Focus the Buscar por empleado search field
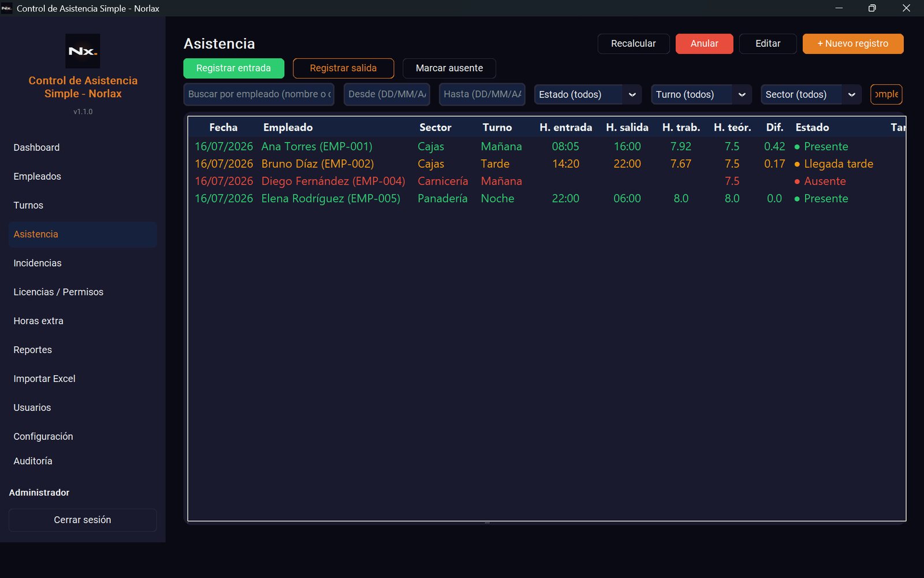The height and width of the screenshot is (578, 924). tap(259, 94)
